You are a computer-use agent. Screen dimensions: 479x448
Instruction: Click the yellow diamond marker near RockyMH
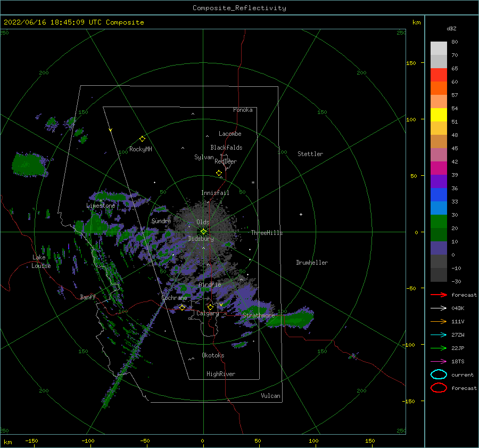[x=142, y=139]
